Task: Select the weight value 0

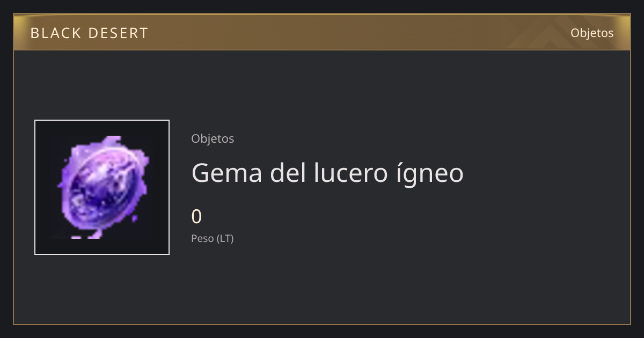Action: (196, 217)
